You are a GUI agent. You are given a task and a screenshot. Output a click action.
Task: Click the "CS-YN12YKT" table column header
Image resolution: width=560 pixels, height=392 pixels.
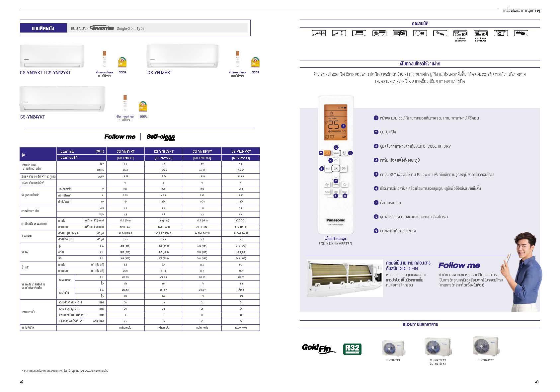[x=164, y=151]
